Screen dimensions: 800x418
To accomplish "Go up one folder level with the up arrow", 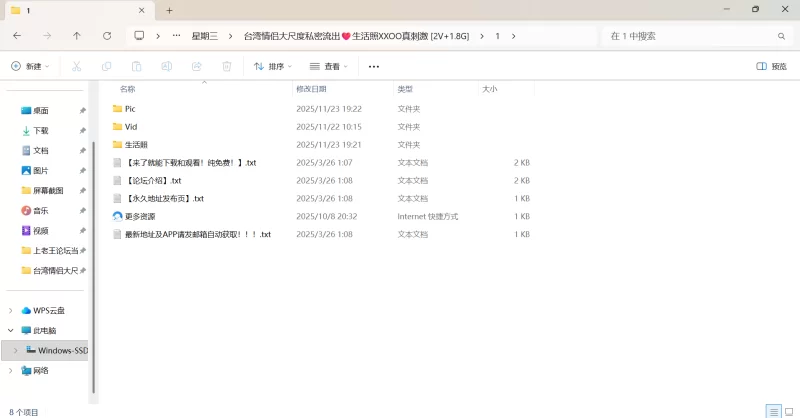I will (77, 36).
